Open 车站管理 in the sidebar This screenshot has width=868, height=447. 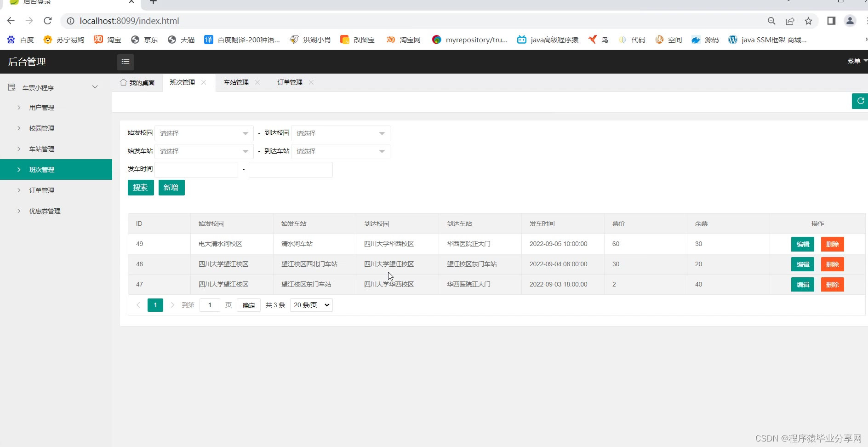click(56, 149)
